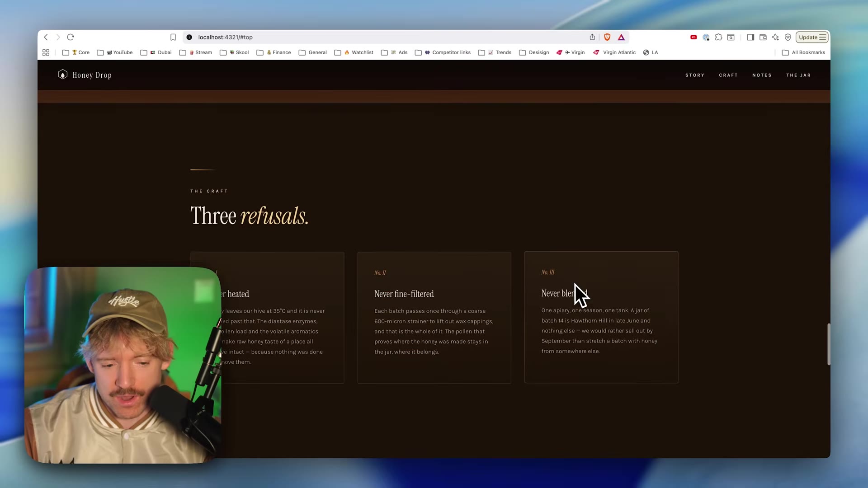Viewport: 868px width, 488px height.
Task: Go to STORY in site navigation
Action: tap(695, 75)
